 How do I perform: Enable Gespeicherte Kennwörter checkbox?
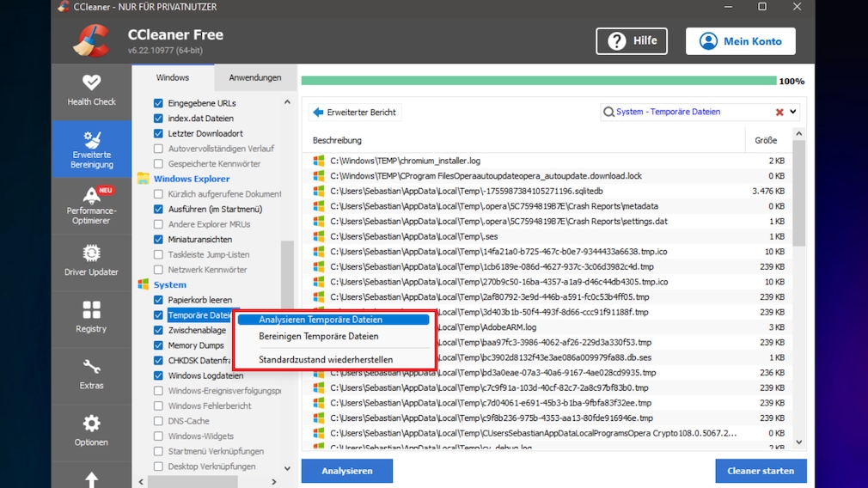click(158, 164)
